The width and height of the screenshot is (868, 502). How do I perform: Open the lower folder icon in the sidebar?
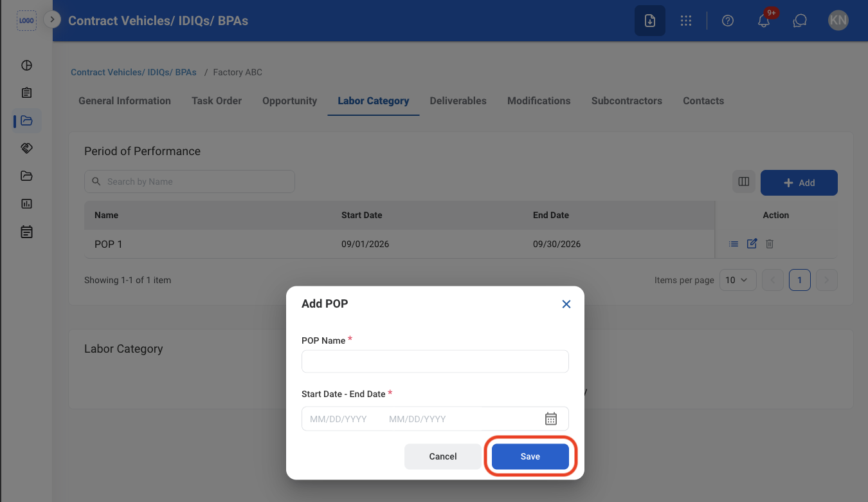[26, 176]
